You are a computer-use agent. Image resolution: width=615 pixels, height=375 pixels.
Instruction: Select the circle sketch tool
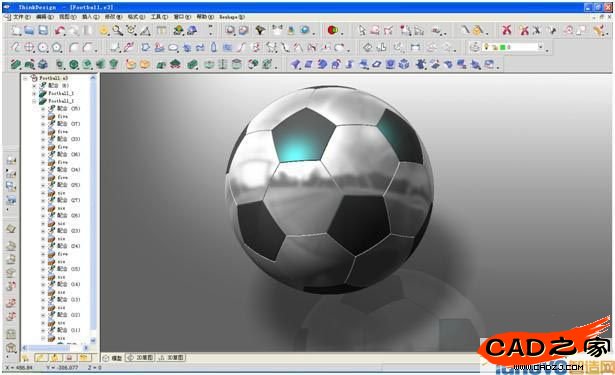[43, 47]
